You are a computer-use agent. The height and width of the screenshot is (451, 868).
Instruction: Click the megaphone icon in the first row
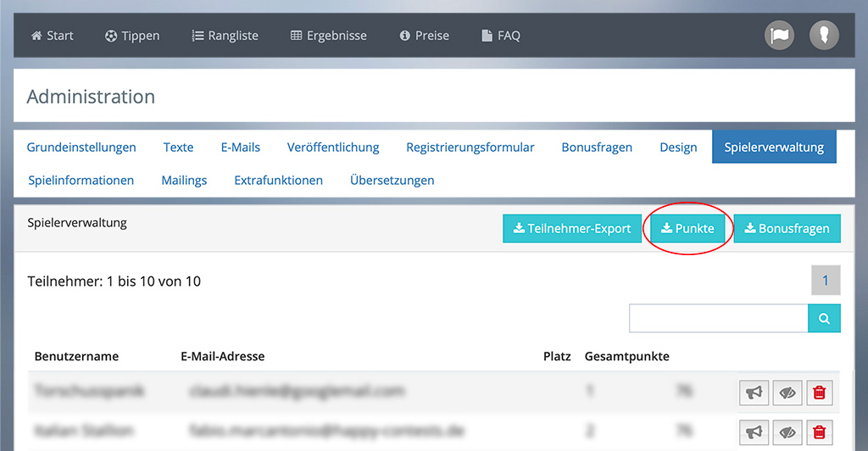[754, 393]
